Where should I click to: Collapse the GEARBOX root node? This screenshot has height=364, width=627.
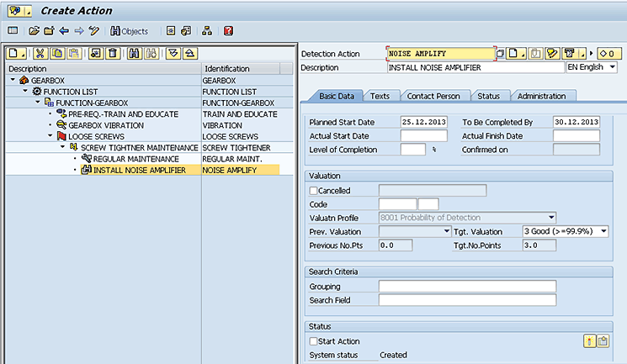click(x=13, y=80)
